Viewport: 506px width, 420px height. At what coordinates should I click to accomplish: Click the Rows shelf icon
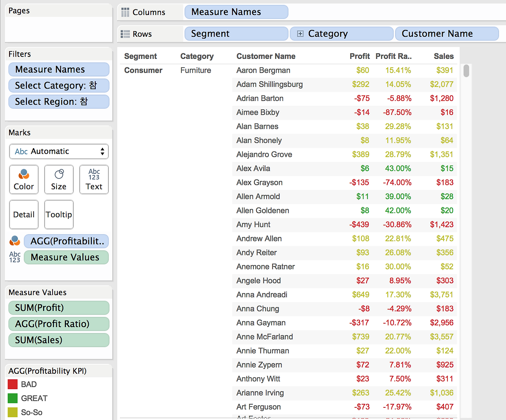point(125,34)
